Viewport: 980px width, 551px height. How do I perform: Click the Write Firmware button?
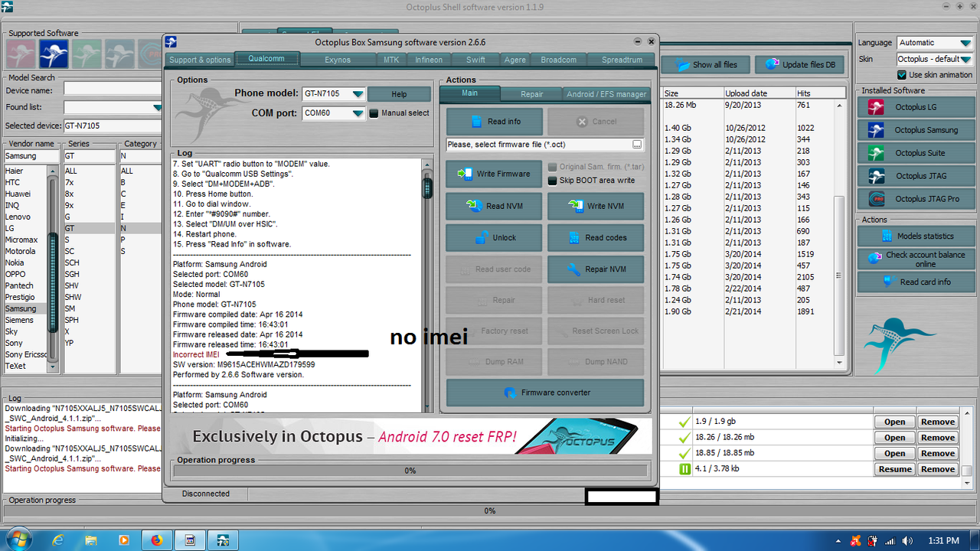(495, 174)
